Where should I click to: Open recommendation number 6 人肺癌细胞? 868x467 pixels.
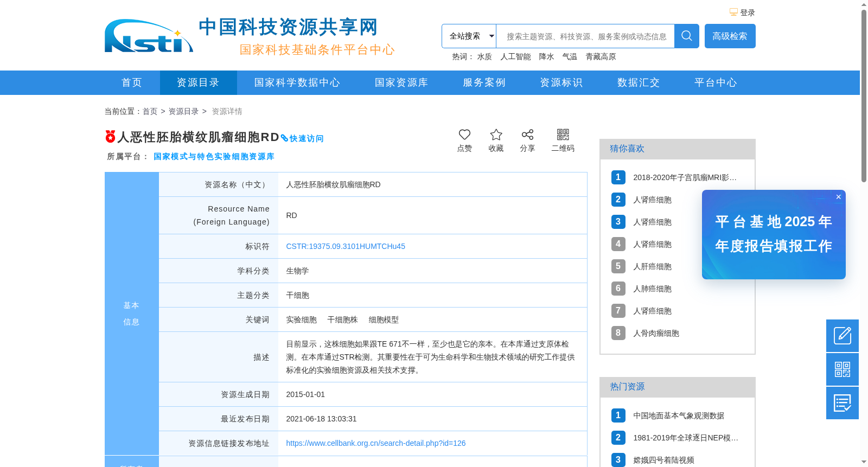[652, 289]
